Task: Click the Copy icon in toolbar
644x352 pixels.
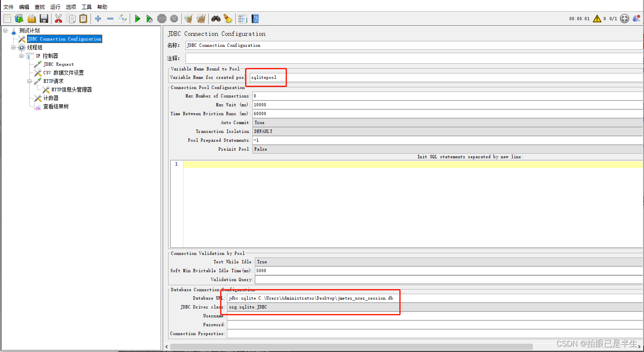Action: pos(71,19)
